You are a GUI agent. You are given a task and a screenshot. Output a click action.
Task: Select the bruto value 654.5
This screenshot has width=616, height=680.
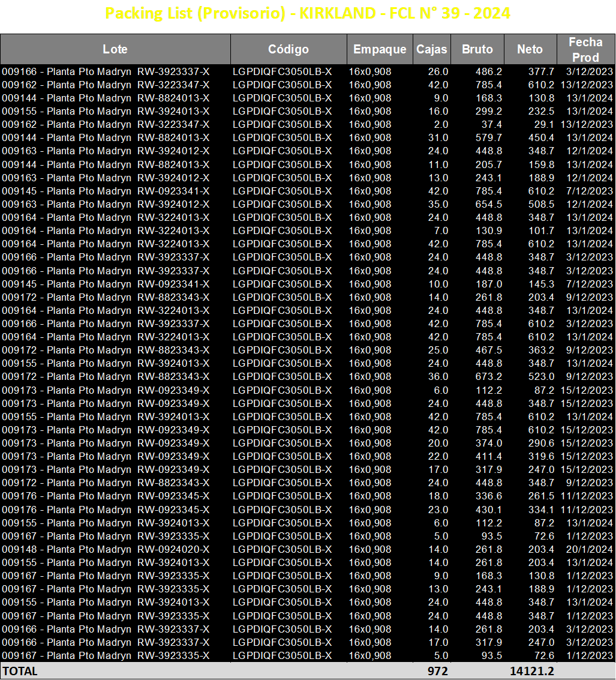click(x=489, y=204)
